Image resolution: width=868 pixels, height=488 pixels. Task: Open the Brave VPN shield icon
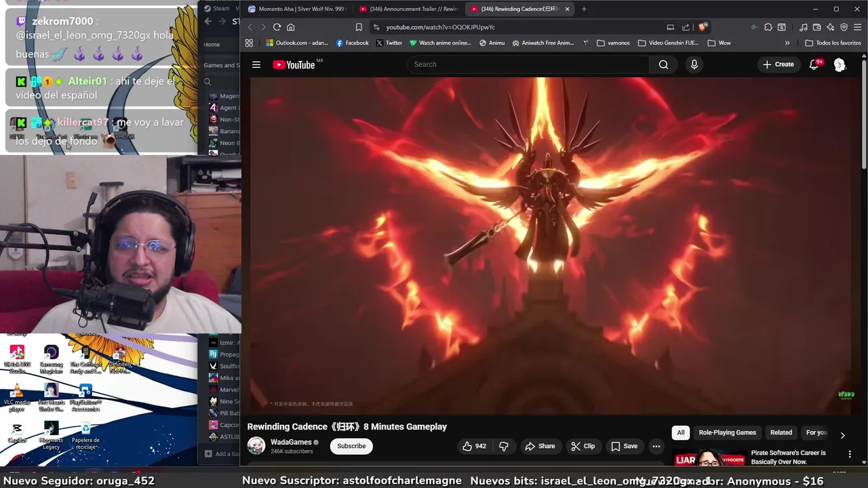click(x=844, y=27)
